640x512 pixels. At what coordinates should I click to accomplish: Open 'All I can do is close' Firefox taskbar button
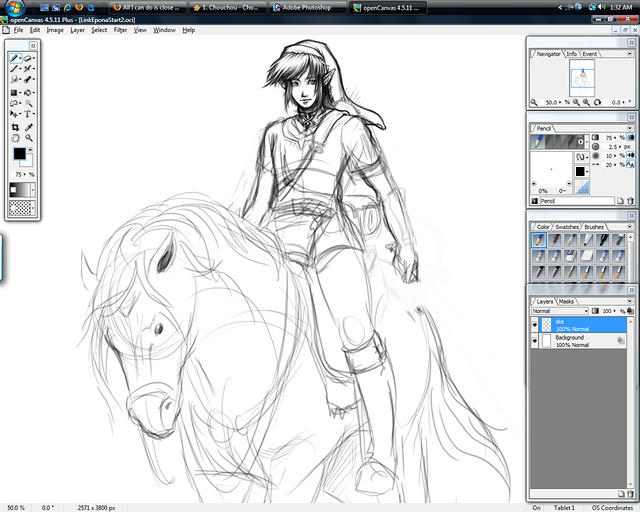tap(148, 7)
